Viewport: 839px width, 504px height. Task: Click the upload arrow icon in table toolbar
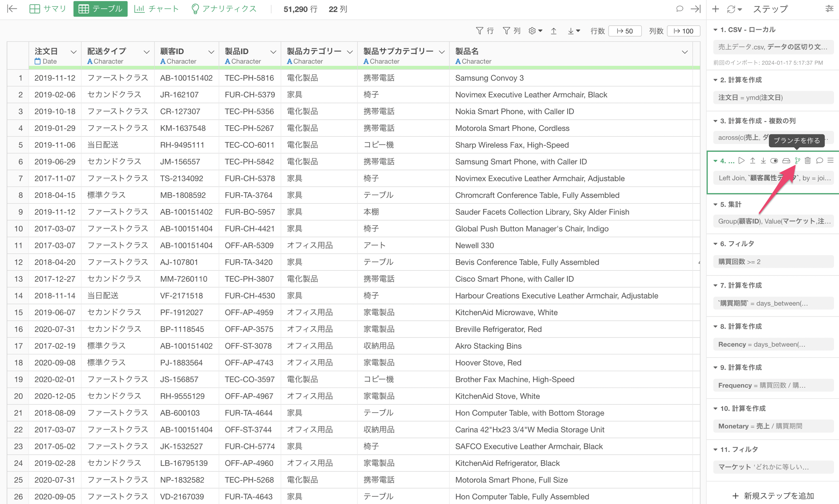point(554,31)
